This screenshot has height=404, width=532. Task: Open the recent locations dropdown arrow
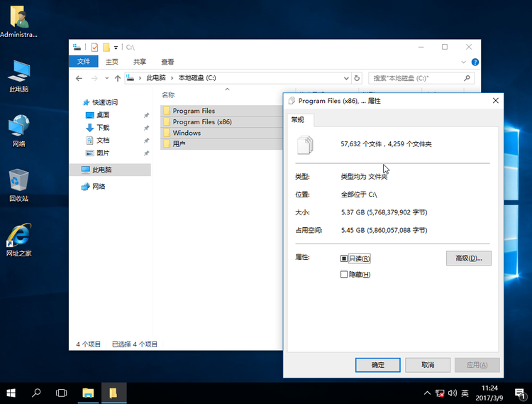click(x=106, y=78)
